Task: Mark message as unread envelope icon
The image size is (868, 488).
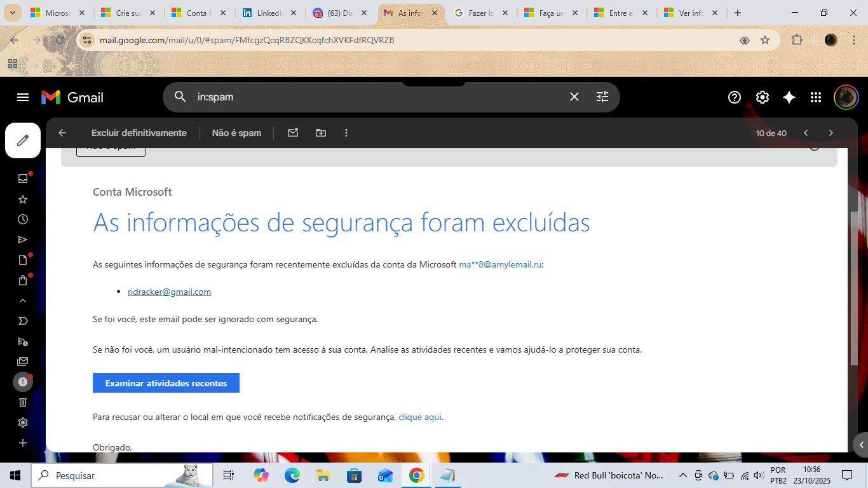Action: coord(293,133)
